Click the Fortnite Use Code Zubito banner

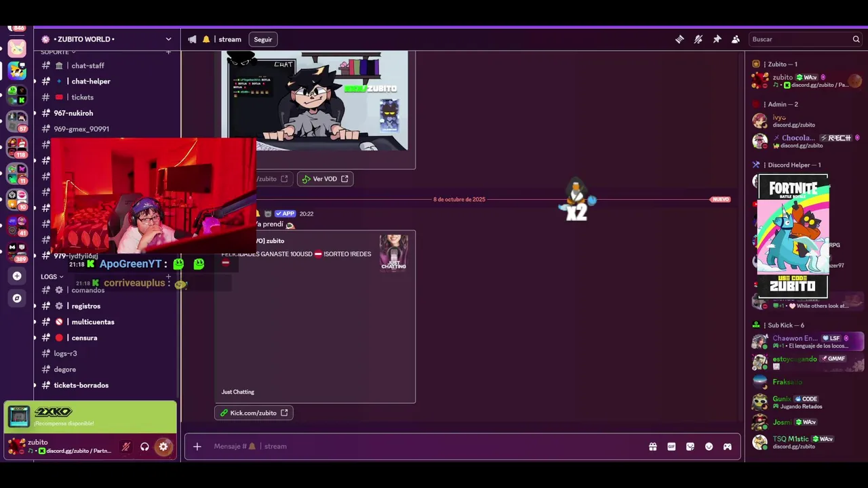(x=793, y=237)
